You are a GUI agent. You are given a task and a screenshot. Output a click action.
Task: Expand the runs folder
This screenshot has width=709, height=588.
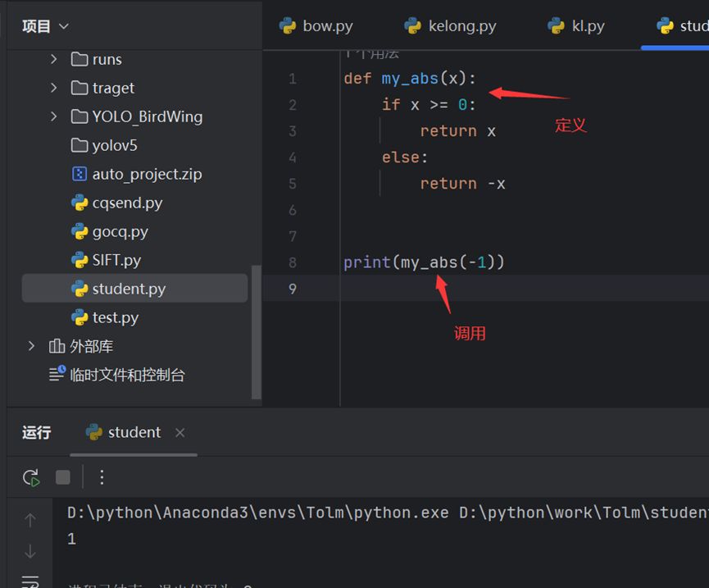[x=54, y=59]
